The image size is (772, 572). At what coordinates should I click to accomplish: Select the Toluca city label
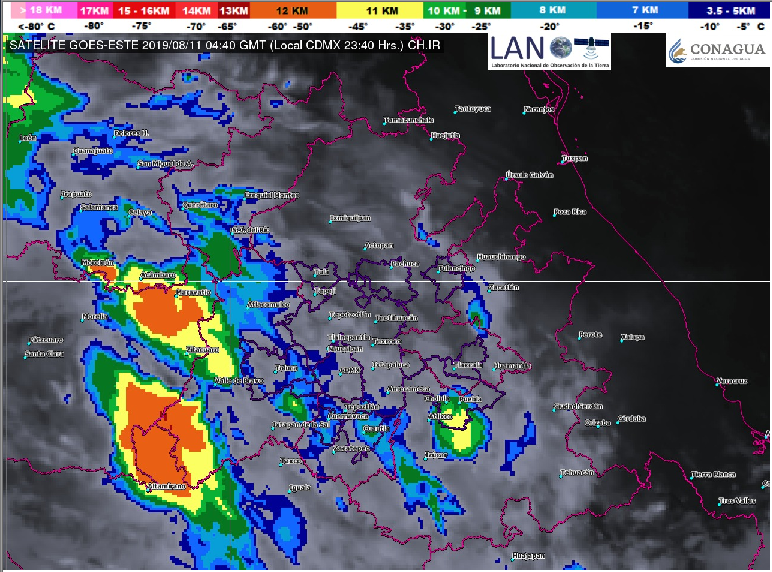pos(286,368)
